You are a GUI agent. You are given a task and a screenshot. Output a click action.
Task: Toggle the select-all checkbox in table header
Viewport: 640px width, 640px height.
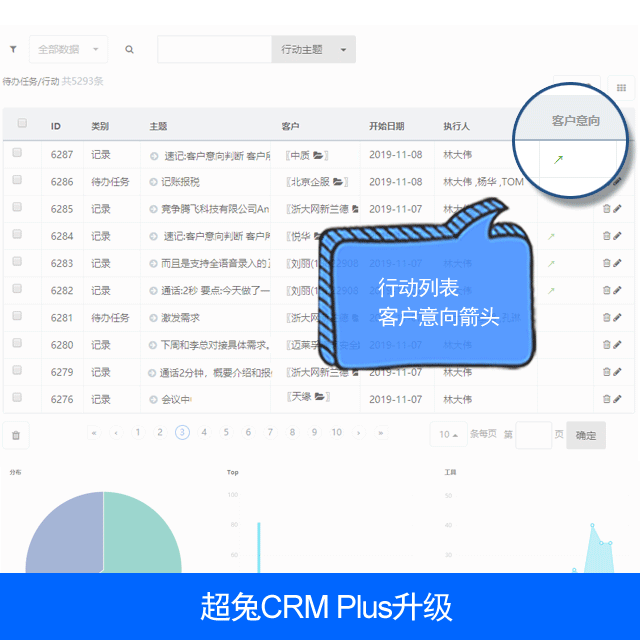click(x=22, y=123)
